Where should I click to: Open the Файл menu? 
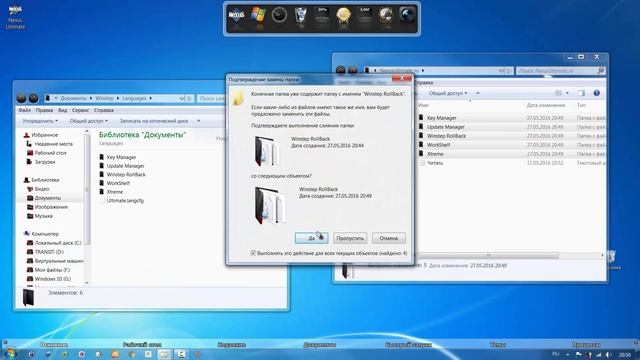coord(24,110)
